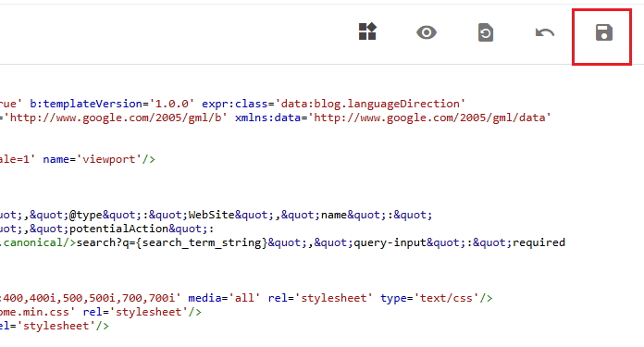Click the text b:templateVersion='1.0.0'
The width and height of the screenshot is (644, 347).
pos(111,104)
